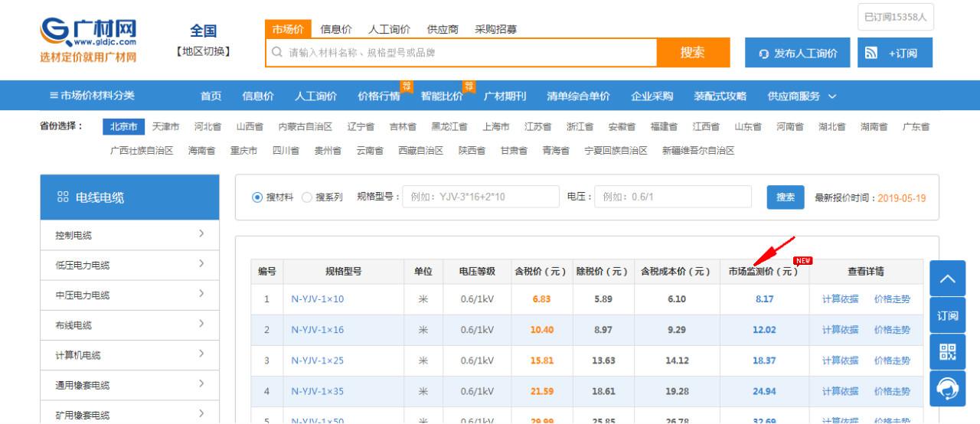Click market monitor price 8.17
The image size is (980, 424).
(x=764, y=299)
